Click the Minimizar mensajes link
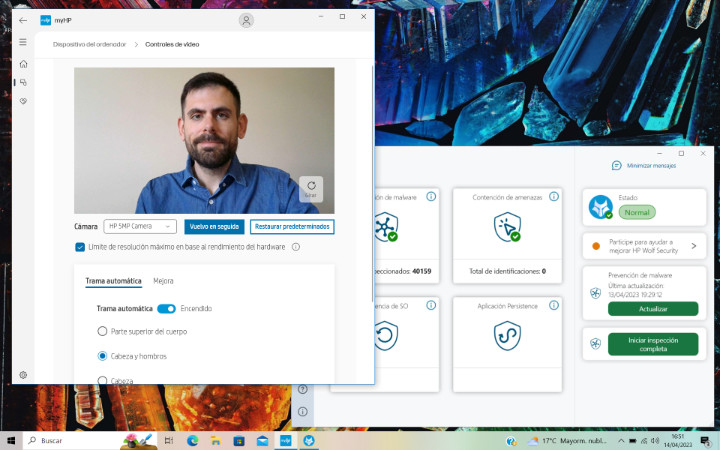 (x=651, y=166)
